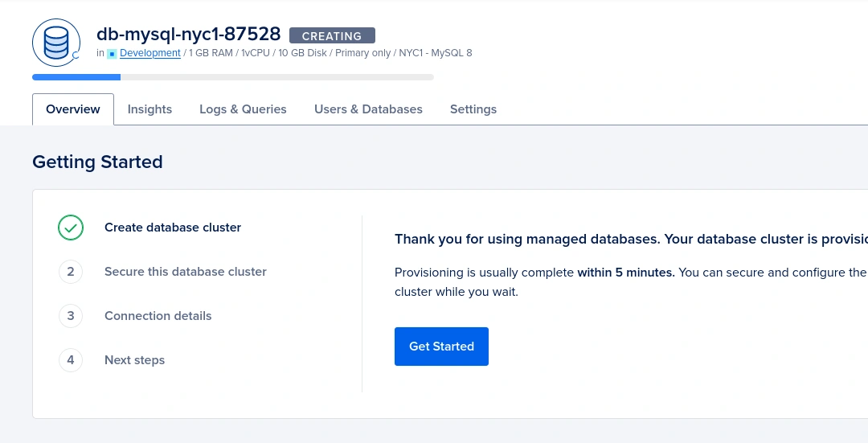
Task: Select step 2 number circle
Action: 71,272
